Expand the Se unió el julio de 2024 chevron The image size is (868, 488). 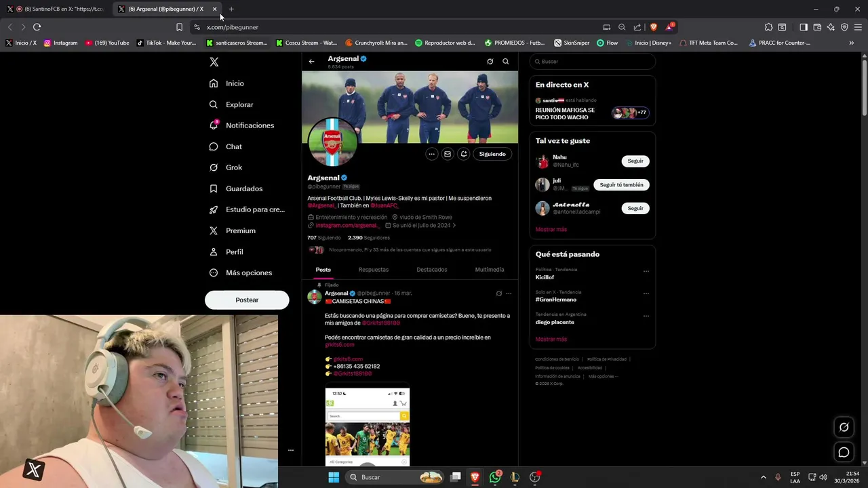point(454,225)
